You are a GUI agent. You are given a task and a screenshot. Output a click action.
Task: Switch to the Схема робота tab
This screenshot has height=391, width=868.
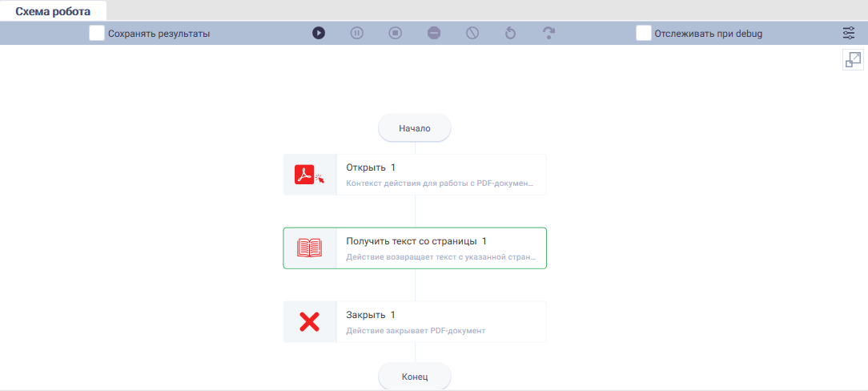[x=53, y=11]
